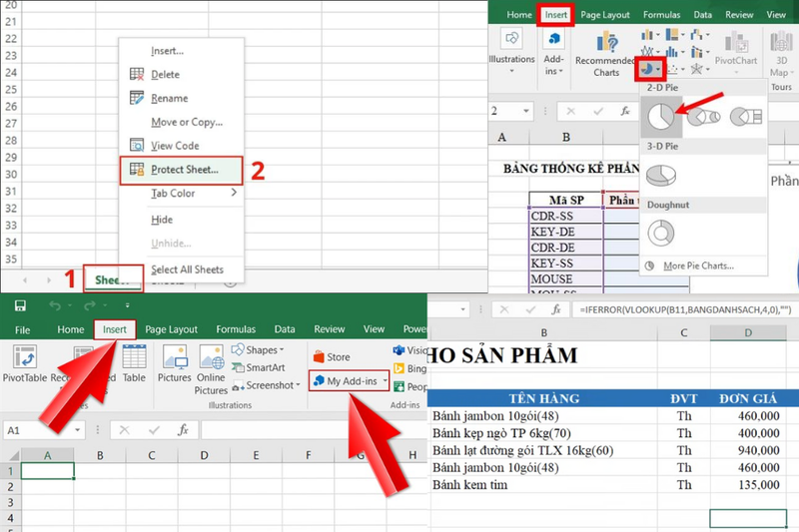Click the next sheet navigation arrow

[49, 280]
